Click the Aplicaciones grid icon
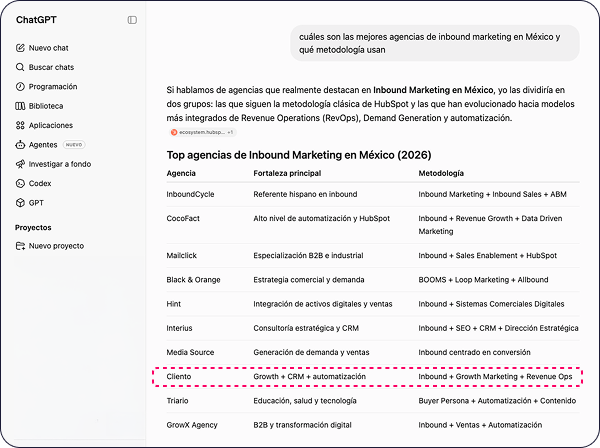The width and height of the screenshot is (600, 448). [x=20, y=125]
